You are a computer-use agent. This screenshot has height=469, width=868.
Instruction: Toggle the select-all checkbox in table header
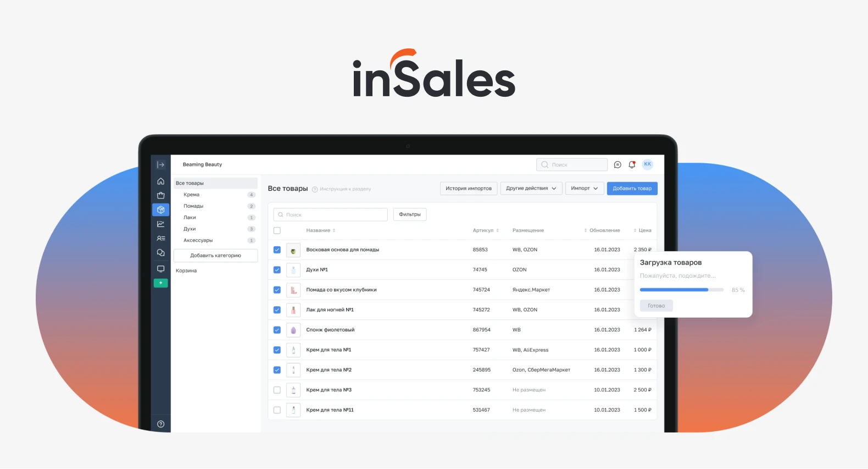coord(277,230)
